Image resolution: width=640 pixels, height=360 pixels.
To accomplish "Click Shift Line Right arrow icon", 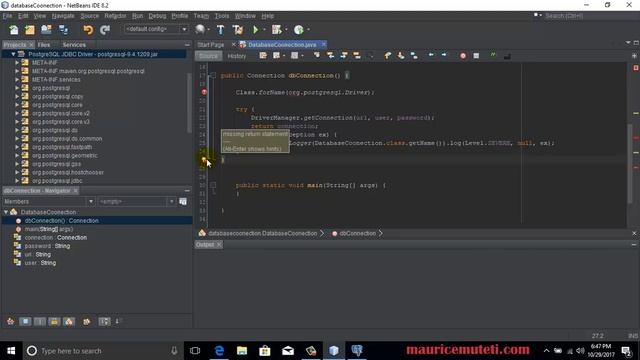I will pos(444,55).
